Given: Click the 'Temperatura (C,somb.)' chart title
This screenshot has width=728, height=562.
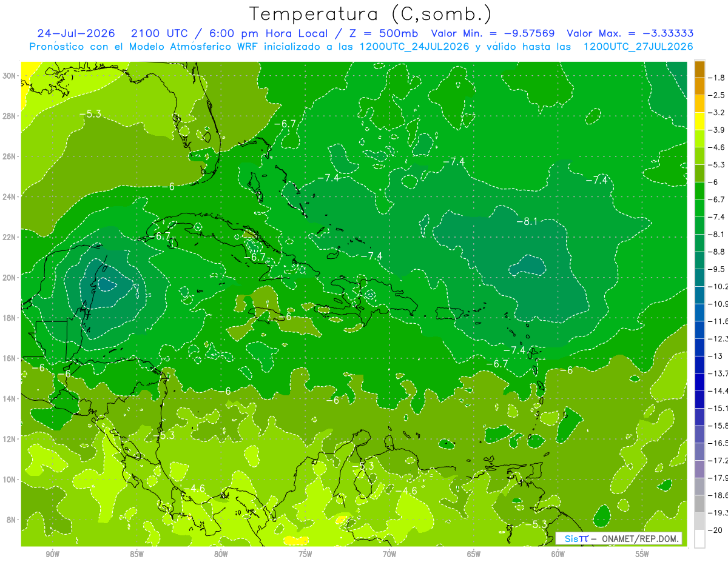Looking at the screenshot, I should pyautogui.click(x=371, y=14).
